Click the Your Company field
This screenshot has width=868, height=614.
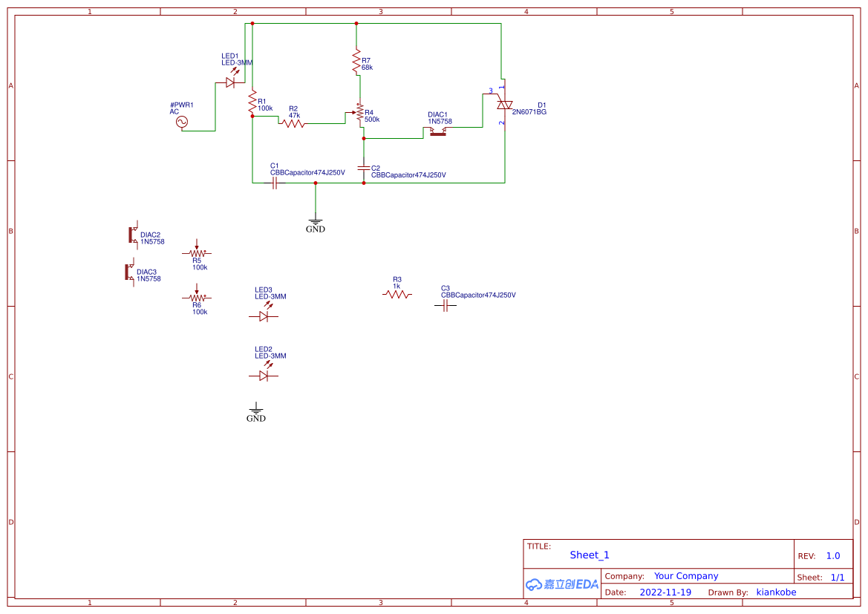pos(686,576)
